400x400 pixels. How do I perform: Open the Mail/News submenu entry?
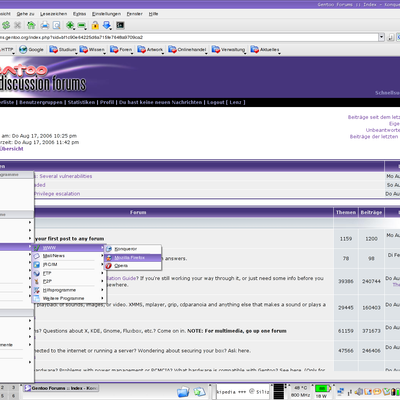69,256
